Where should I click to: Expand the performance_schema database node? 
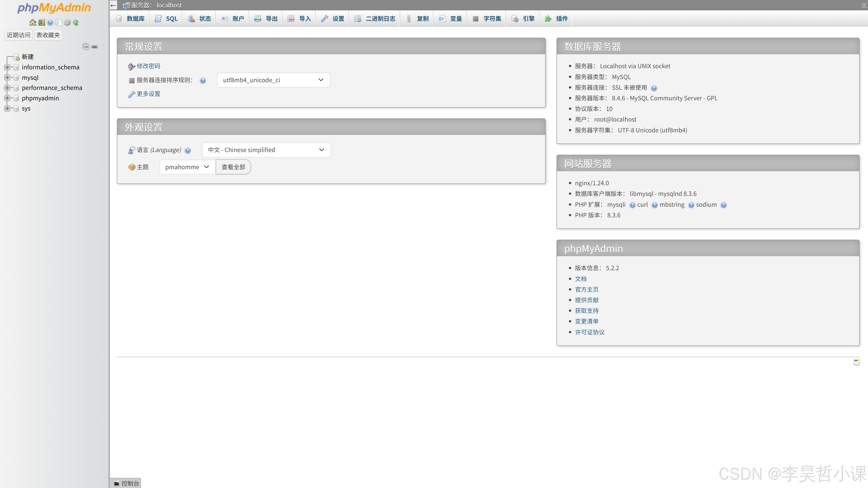(7, 88)
